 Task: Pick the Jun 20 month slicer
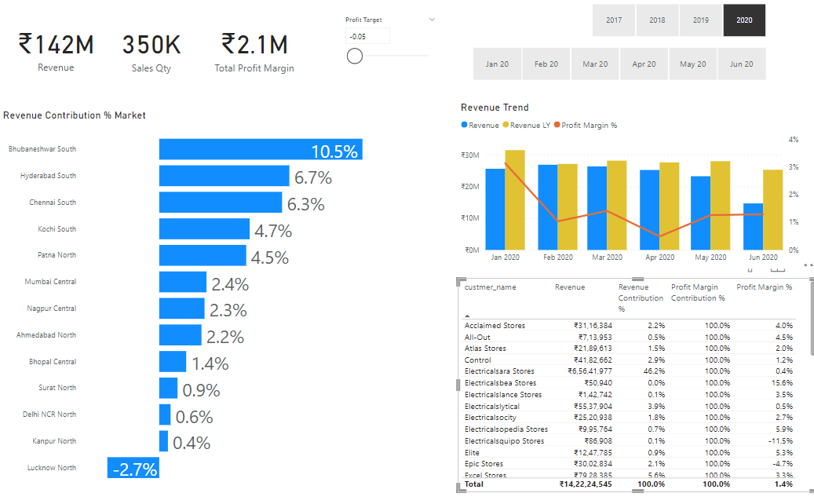pos(741,64)
